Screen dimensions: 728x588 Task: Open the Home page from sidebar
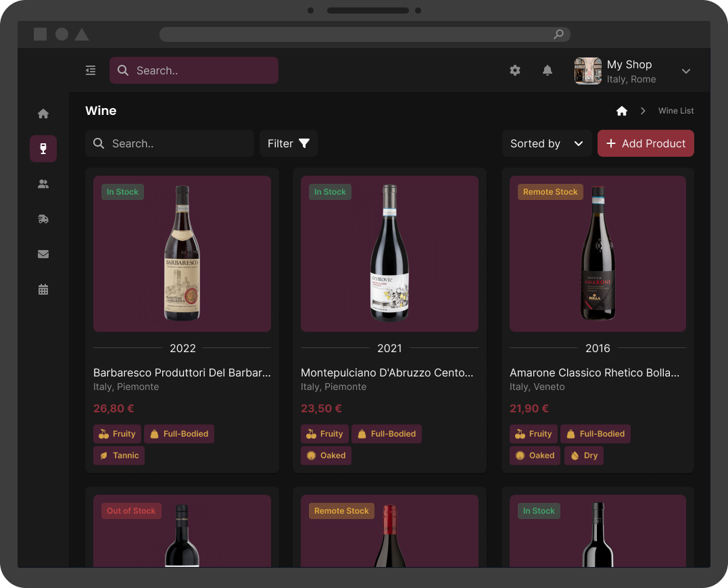point(43,114)
